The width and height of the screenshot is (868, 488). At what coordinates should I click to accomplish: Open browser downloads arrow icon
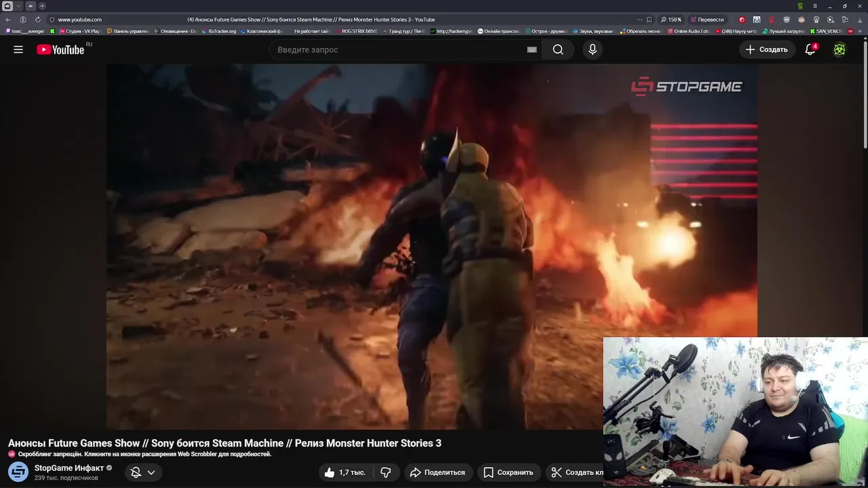click(x=860, y=20)
